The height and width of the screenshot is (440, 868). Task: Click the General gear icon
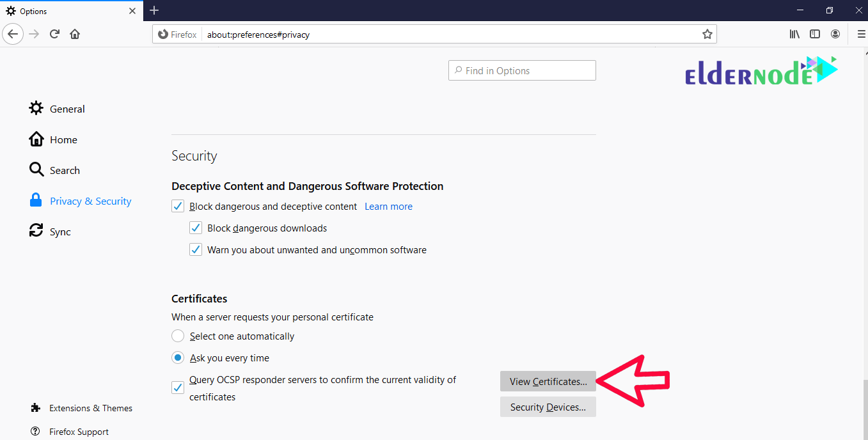pos(36,108)
